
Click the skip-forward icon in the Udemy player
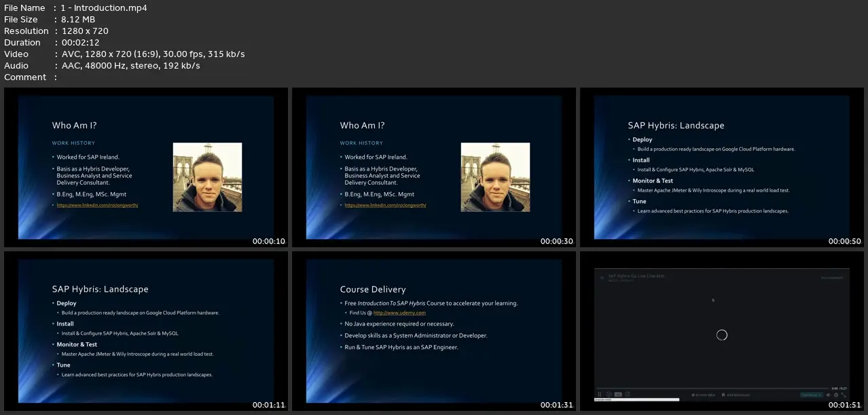pyautogui.click(x=627, y=395)
